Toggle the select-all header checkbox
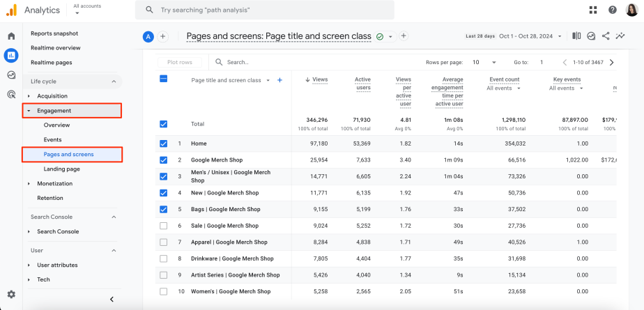644x310 pixels. click(164, 79)
